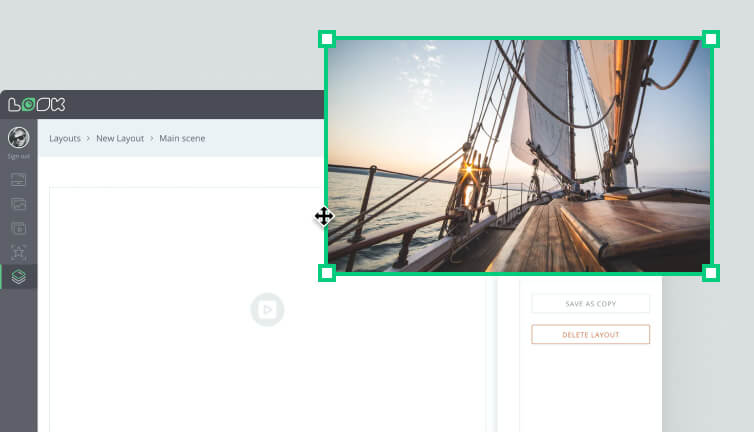Click the LOOK logo in header
754x432 pixels.
pos(37,104)
